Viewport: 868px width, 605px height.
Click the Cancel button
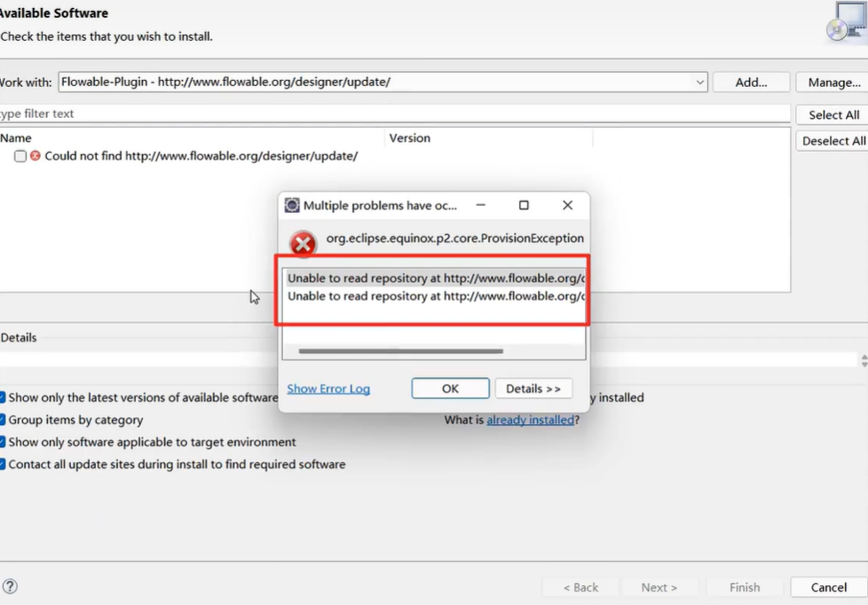coord(829,587)
